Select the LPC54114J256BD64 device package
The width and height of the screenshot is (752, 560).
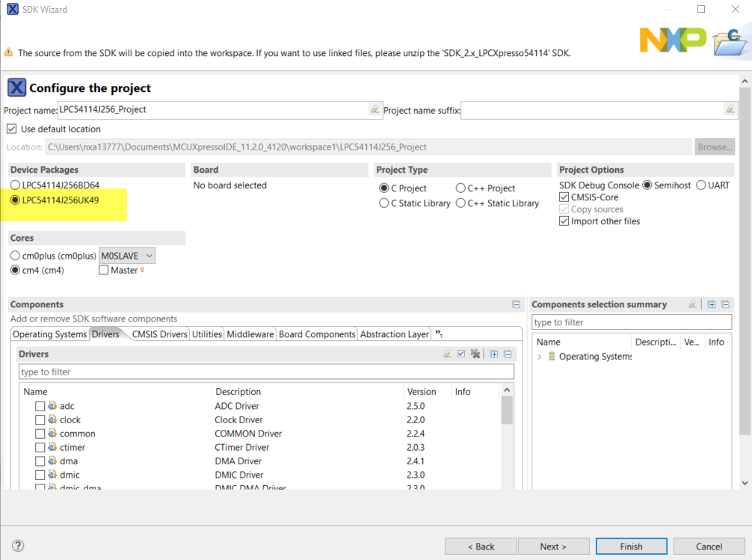tap(14, 185)
